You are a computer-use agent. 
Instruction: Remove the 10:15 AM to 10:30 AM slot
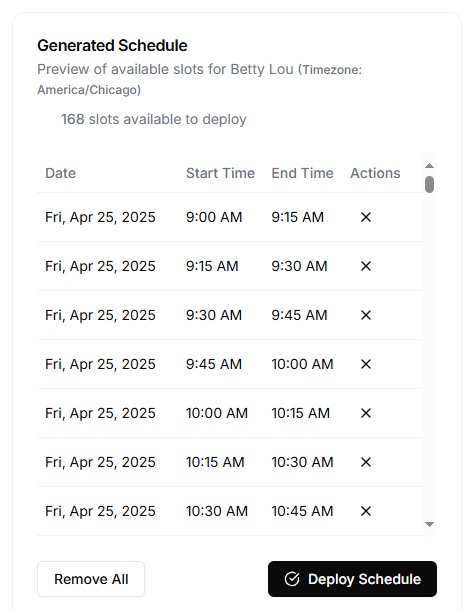[x=366, y=462]
